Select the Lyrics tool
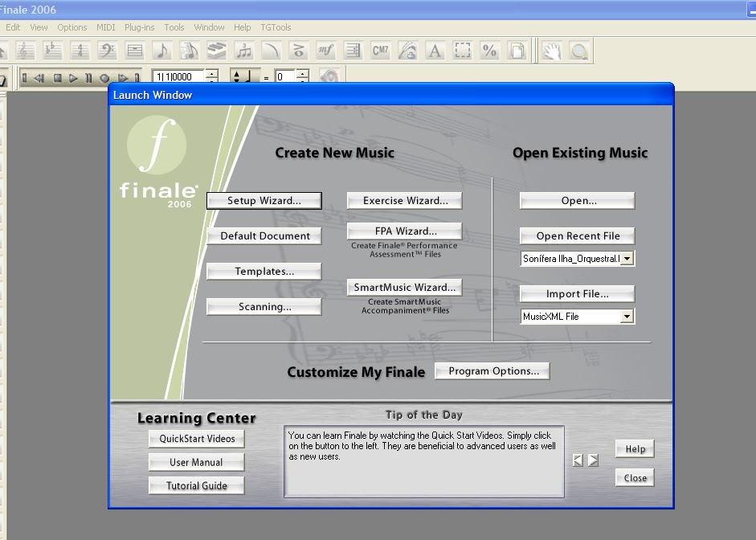Screen dimensions: 756x540 pyautogui.click(x=408, y=51)
